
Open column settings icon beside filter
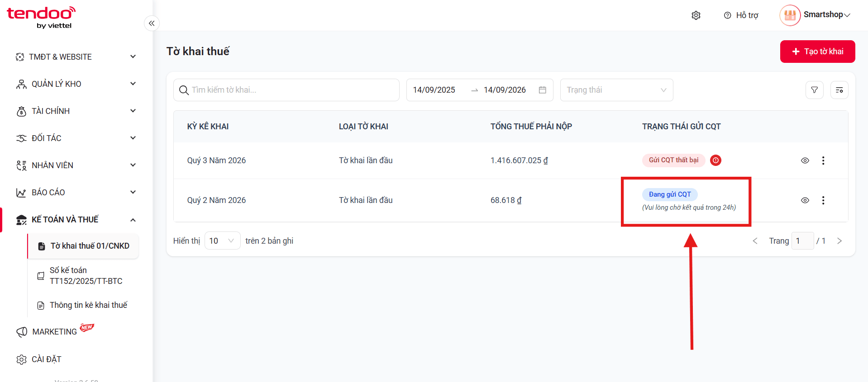839,90
